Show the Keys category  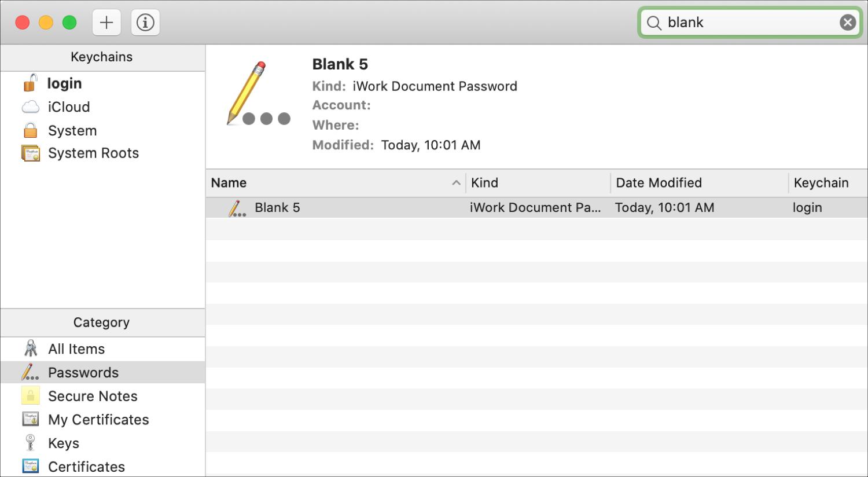click(64, 443)
